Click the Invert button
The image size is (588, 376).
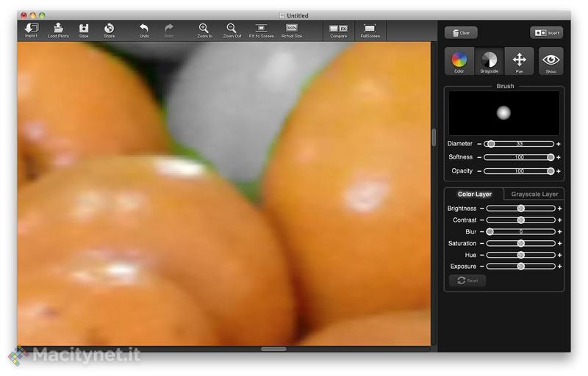(x=546, y=33)
